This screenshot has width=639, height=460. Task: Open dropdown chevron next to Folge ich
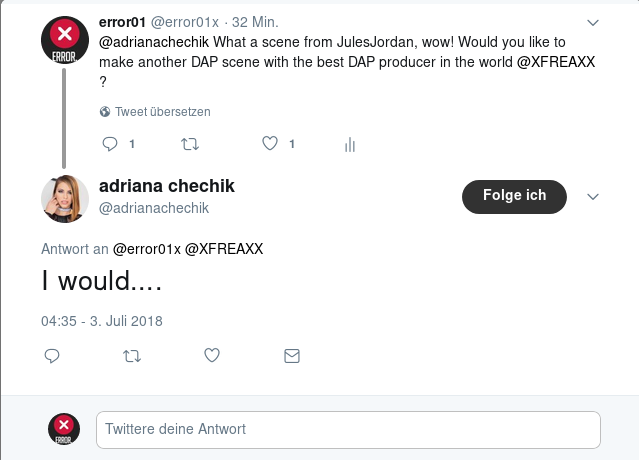(592, 196)
